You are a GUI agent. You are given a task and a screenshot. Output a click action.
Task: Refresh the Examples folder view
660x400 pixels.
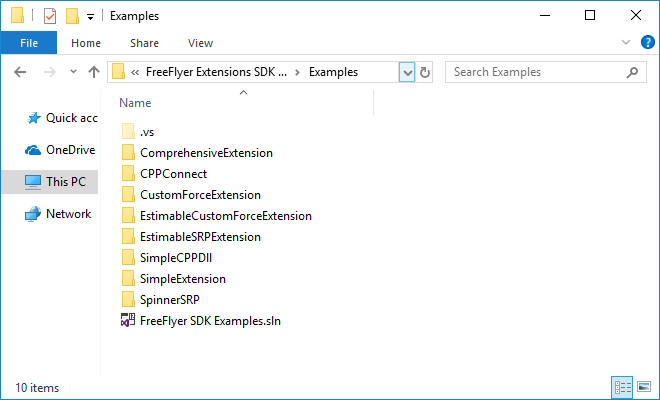(x=425, y=72)
